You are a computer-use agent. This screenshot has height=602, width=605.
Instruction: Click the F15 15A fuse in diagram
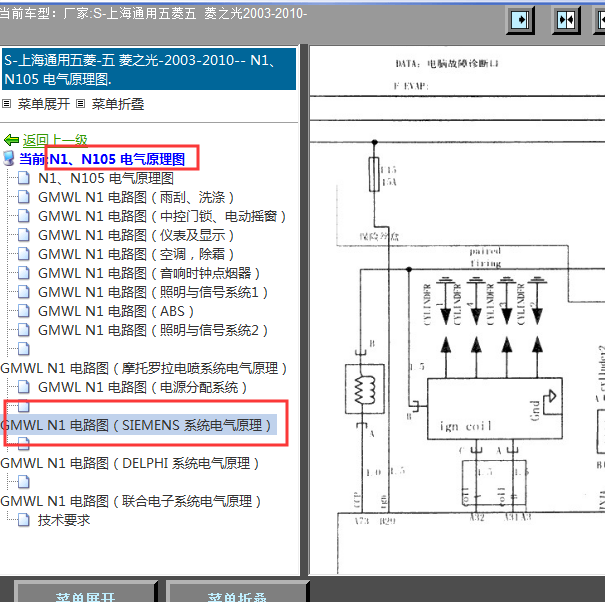(374, 174)
